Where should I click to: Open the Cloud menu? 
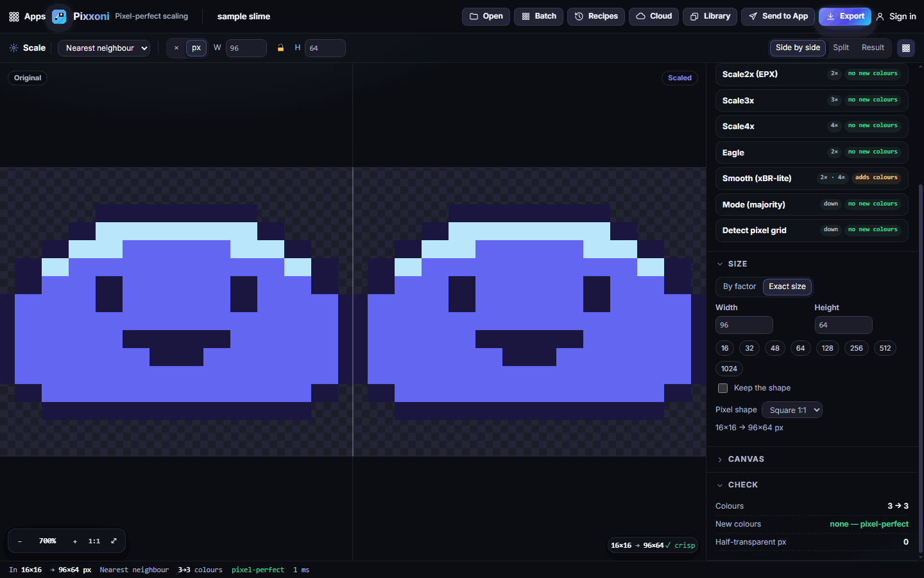(654, 16)
